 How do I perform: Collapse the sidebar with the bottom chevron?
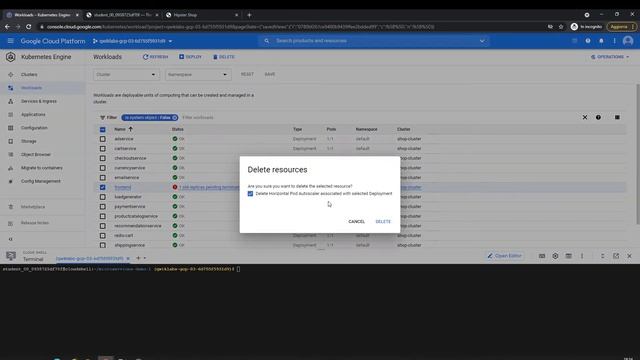coord(11,239)
